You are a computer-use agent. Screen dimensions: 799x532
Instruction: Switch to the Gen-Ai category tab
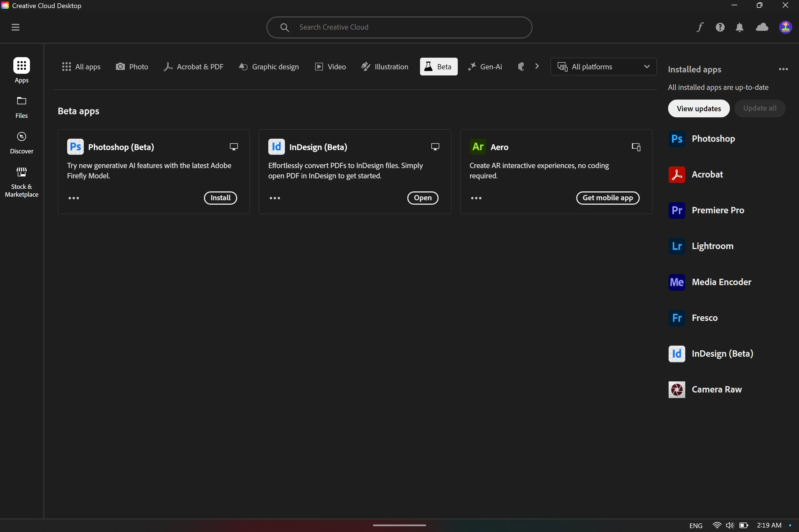[x=485, y=67]
